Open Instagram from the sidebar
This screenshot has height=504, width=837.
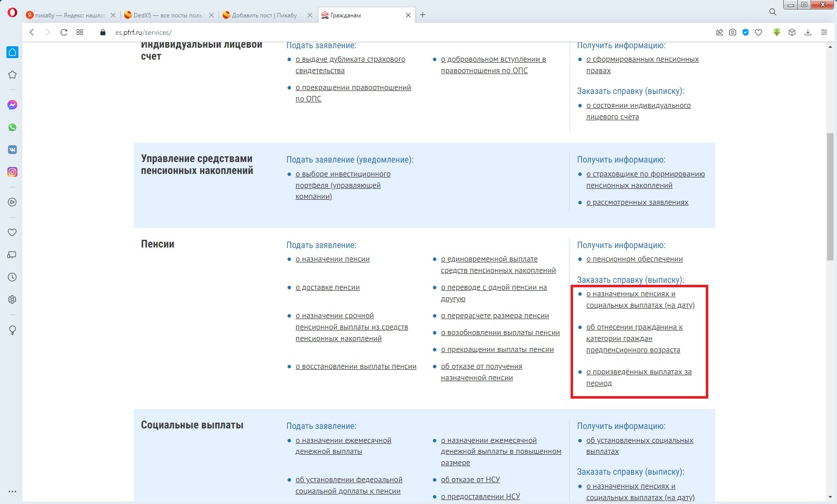pyautogui.click(x=12, y=172)
